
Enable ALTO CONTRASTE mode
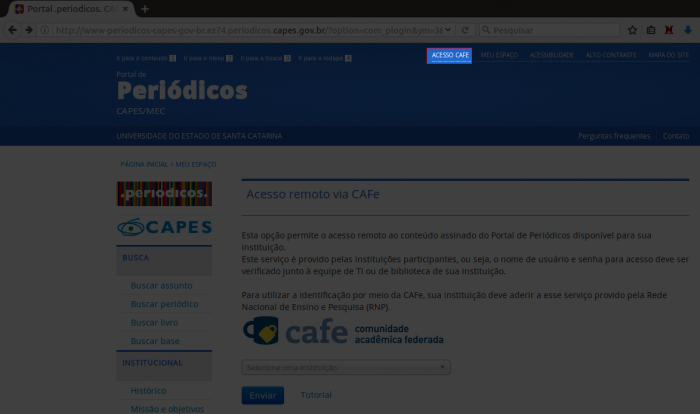coord(611,55)
